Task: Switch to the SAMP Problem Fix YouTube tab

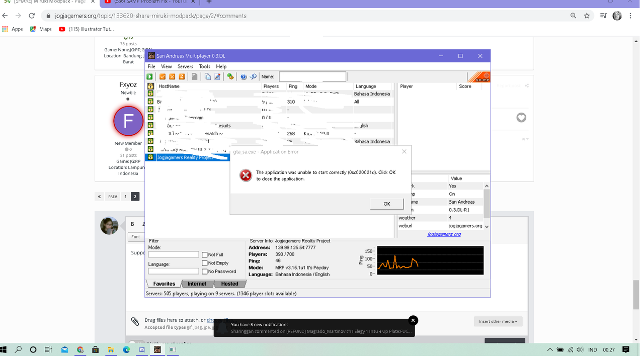Action: click(x=150, y=2)
